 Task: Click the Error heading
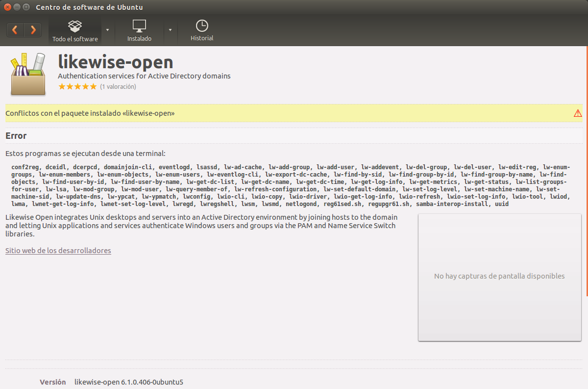click(x=16, y=136)
